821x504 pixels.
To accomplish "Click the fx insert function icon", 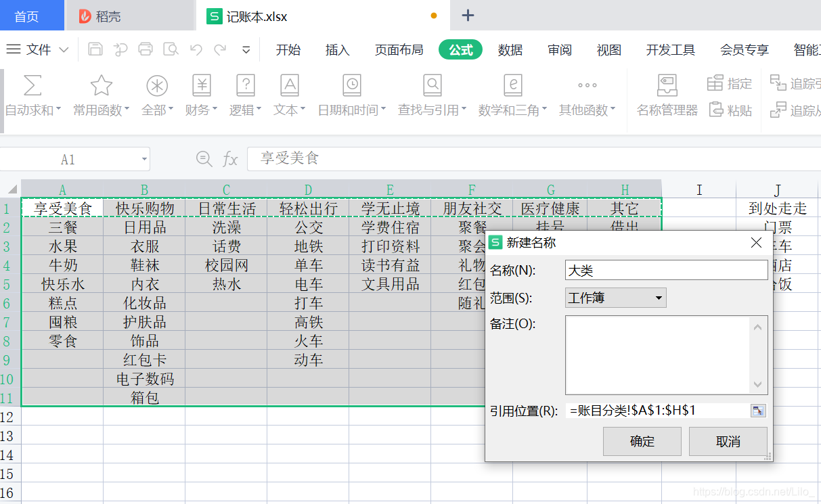I will pyautogui.click(x=231, y=160).
